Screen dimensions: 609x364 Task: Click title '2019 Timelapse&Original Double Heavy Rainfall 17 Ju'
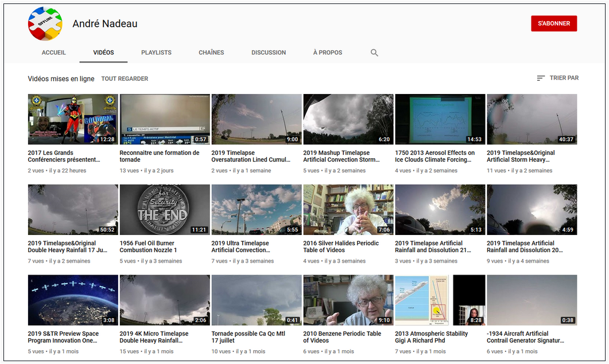click(68, 246)
